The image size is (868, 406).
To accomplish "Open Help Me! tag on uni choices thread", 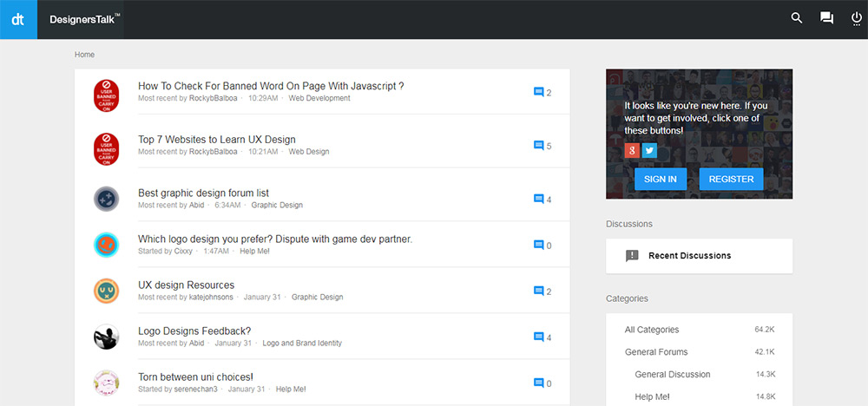I will click(291, 389).
